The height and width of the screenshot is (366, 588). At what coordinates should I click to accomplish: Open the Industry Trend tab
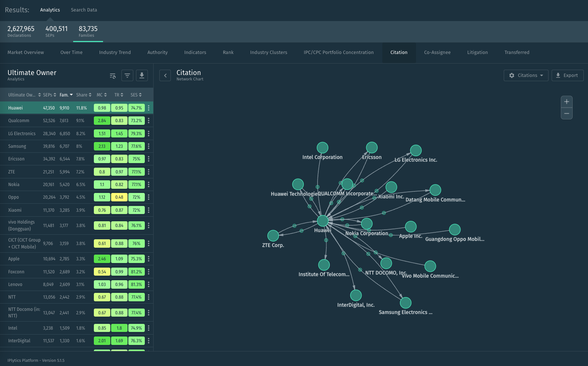click(115, 52)
